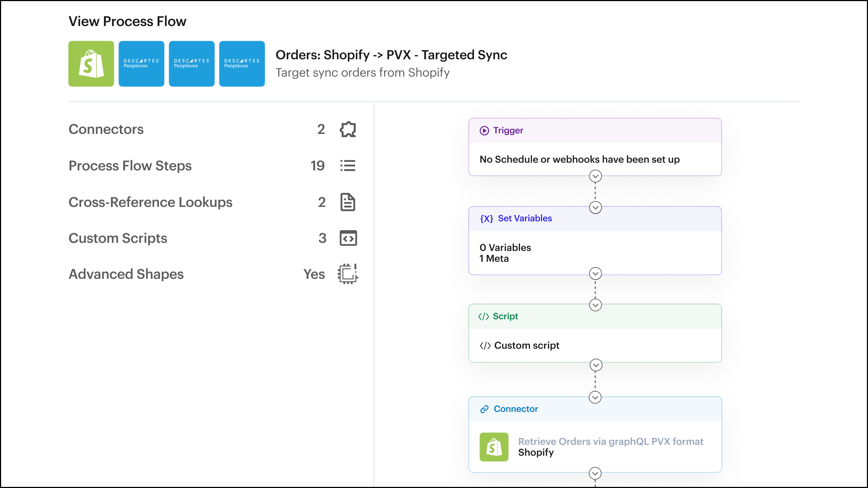Click the first Descartes Peoplevox tile

click(141, 64)
